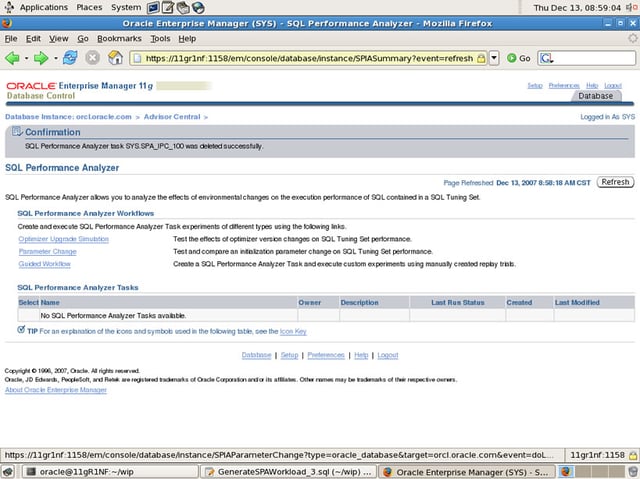Open About Oracle Enterprise Manager link
Screen dimensions: 640x479
[x=56, y=390]
